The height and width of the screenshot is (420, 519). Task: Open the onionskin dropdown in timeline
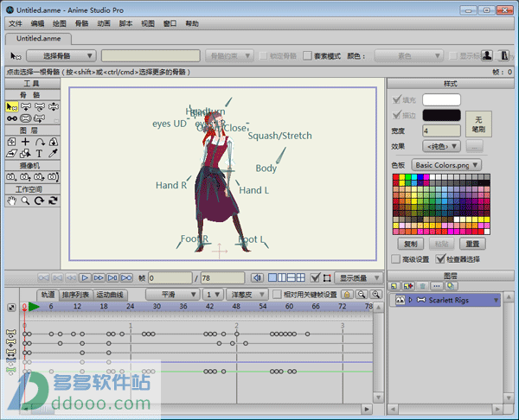(247, 295)
